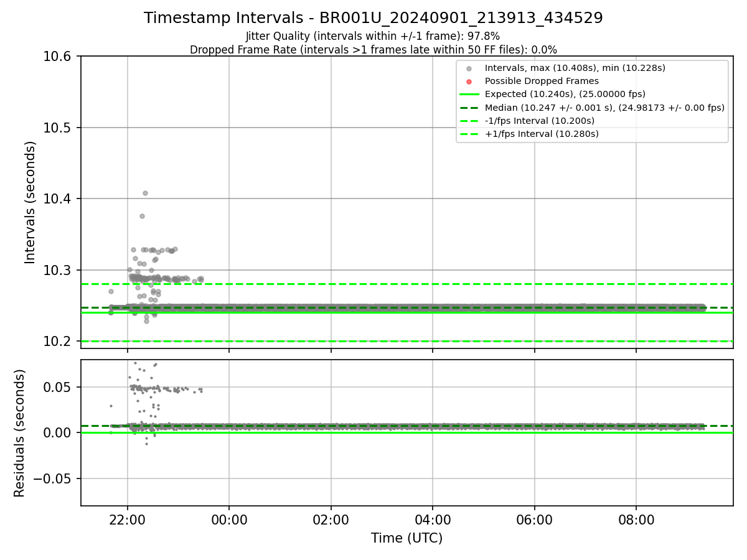The width and height of the screenshot is (747, 560).
Task: Click legend entry 'Possible Dropped Frames'
Action: [x=542, y=81]
